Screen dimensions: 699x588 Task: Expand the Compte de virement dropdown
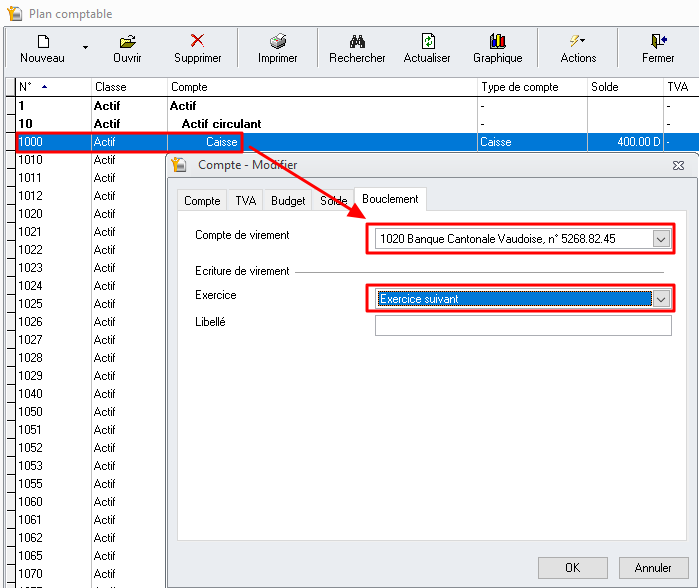click(x=660, y=239)
